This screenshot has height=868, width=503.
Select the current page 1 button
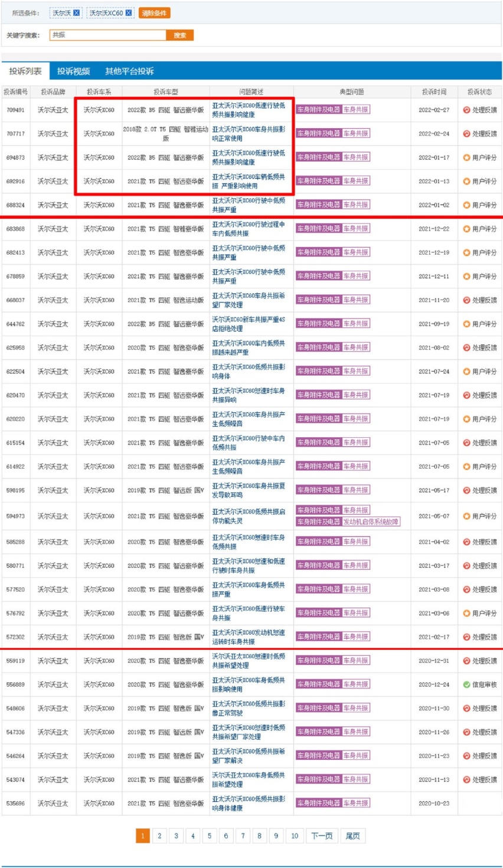142,836
